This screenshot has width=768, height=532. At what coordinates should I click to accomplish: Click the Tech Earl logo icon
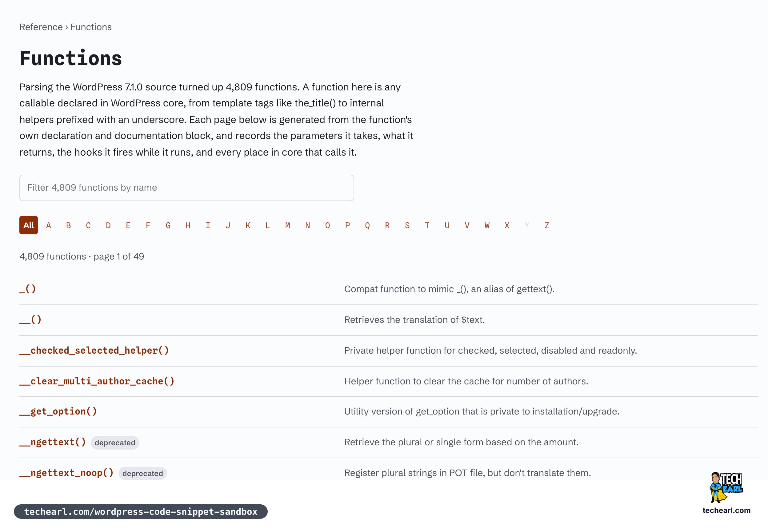(x=726, y=487)
